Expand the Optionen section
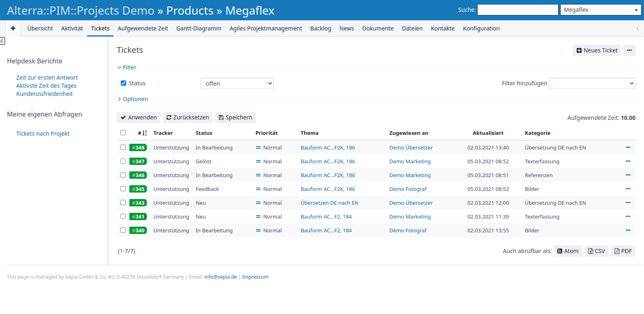The height and width of the screenshot is (314, 644). click(135, 99)
